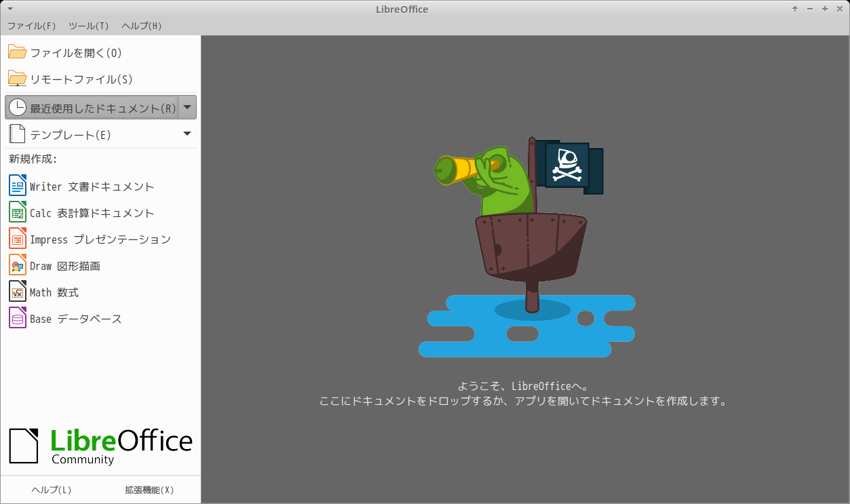
Task: Click the Draw drawing icon
Action: [18, 265]
